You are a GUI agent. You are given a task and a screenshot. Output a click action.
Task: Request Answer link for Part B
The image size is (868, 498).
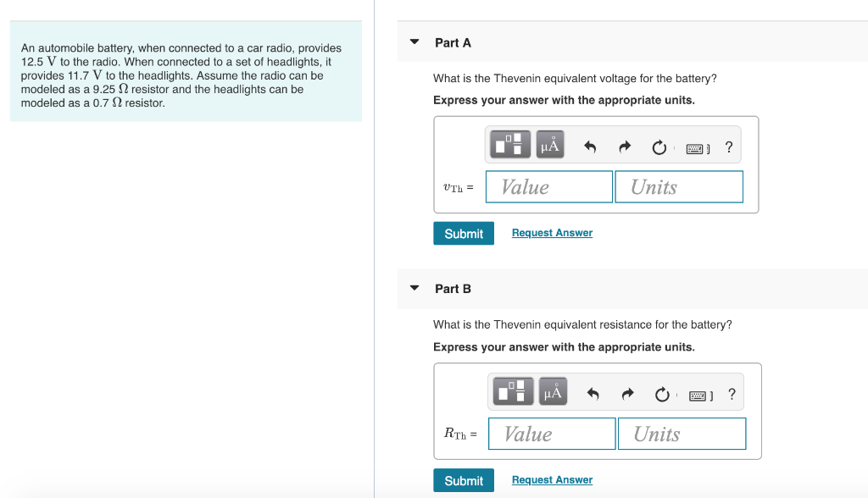[552, 479]
